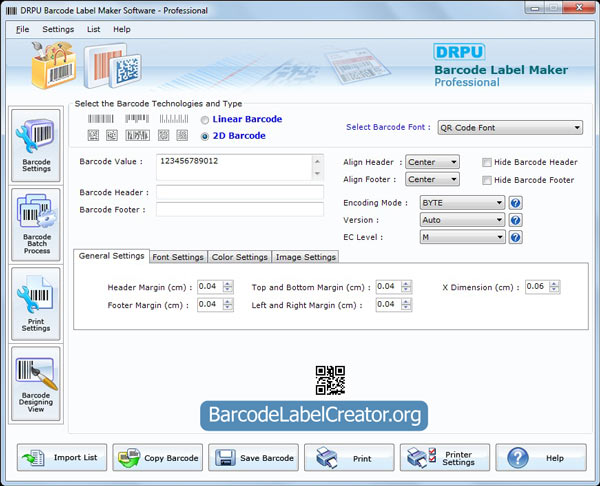Switch to the Color Settings tab
This screenshot has height=486, width=600.
click(240, 257)
